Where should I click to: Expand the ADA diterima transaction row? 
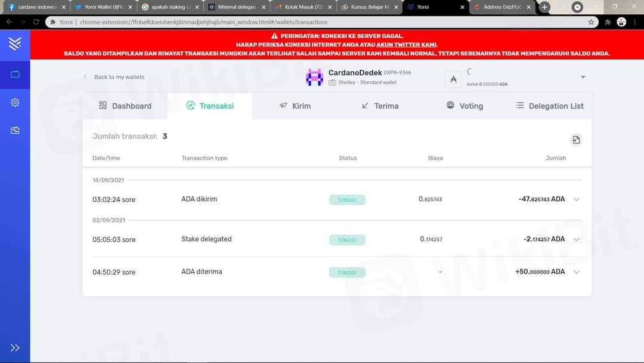pyautogui.click(x=576, y=272)
